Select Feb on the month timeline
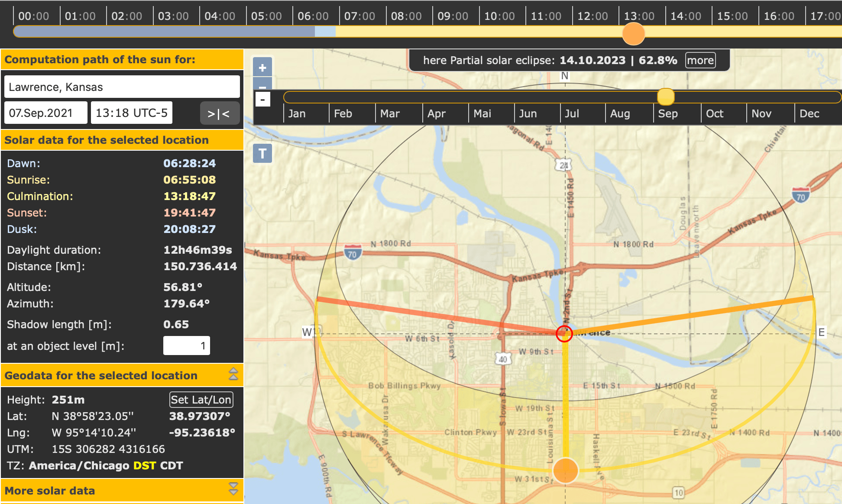The image size is (842, 504). 343,114
